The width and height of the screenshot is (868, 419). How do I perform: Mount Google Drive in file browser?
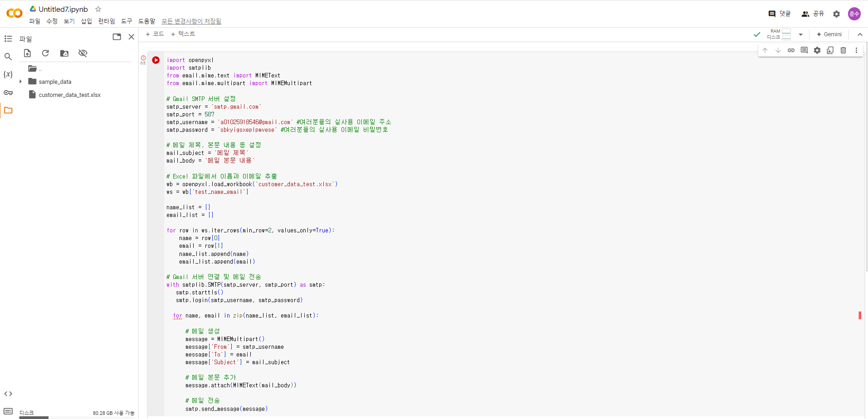[x=64, y=53]
